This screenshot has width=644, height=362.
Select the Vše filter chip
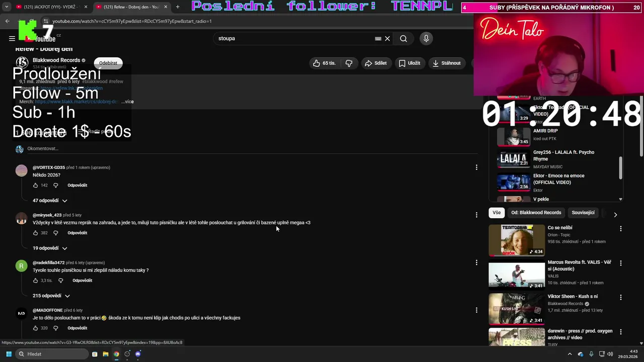point(497,213)
